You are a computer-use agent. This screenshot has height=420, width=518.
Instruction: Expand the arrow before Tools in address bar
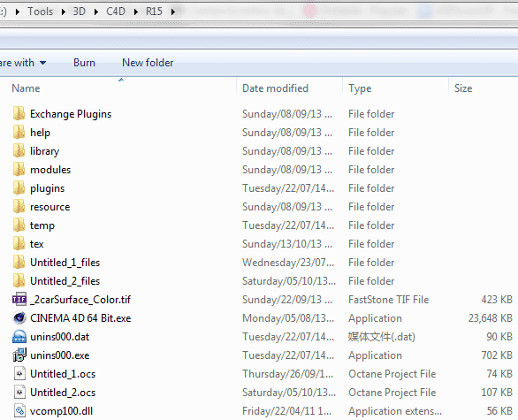click(18, 11)
